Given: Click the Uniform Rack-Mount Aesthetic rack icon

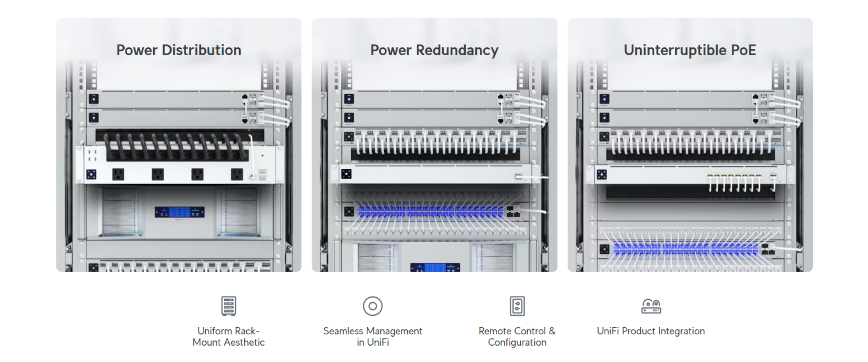Looking at the screenshot, I should [228, 306].
